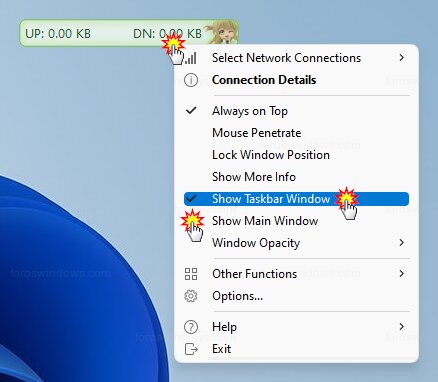Open Connection Details
438x382 pixels.
(x=296, y=80)
